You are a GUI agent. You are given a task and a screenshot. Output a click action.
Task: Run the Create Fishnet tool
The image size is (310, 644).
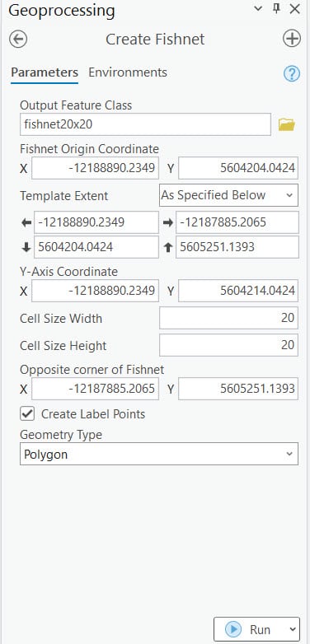tap(251, 629)
